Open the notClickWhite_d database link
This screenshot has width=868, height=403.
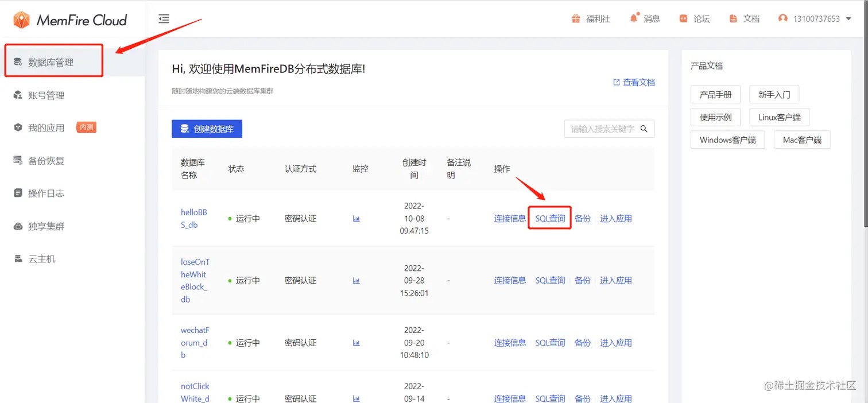tap(195, 393)
